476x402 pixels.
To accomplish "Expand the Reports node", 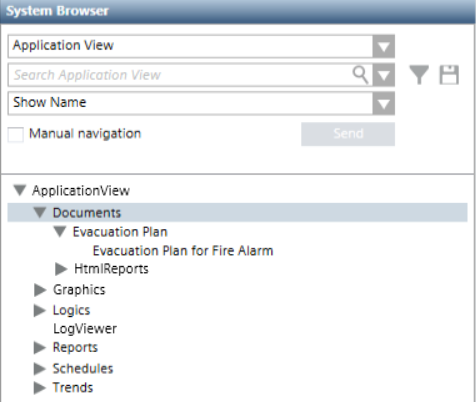I will pos(40,348).
